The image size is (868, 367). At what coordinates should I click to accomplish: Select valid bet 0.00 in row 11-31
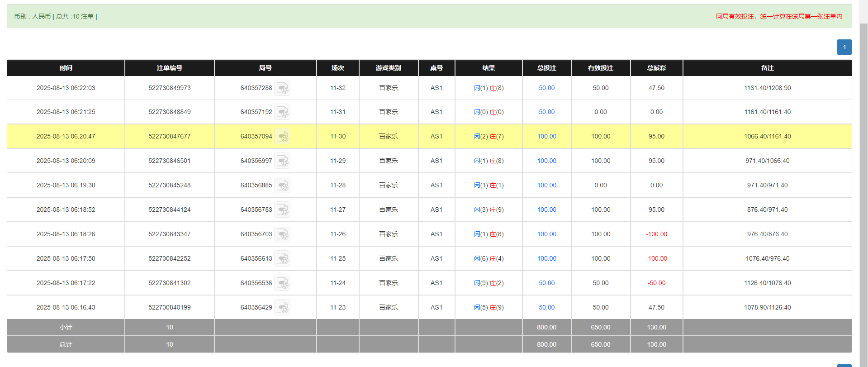tap(601, 112)
